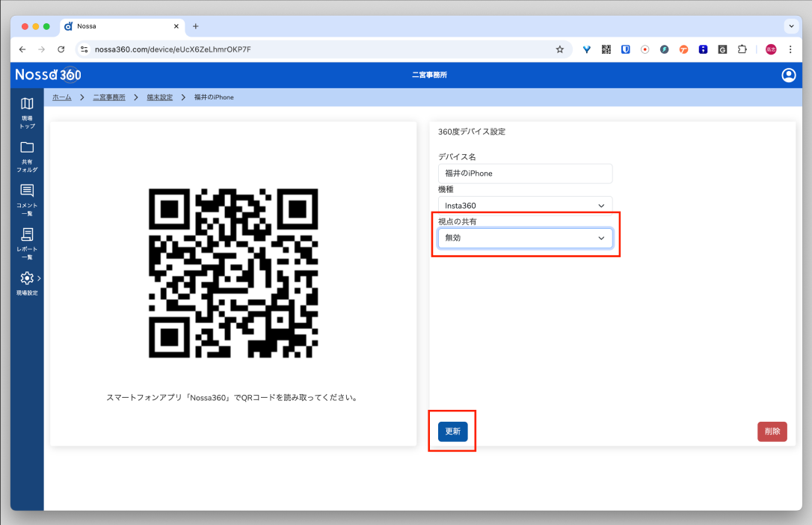
Task: Open the Extensions puzzle piece icon
Action: point(742,49)
